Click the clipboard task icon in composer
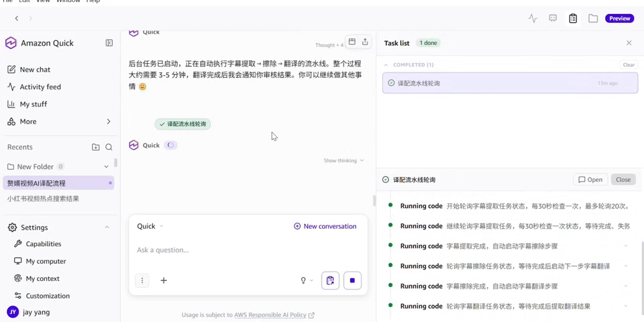The width and height of the screenshot is (644, 322). (330, 280)
